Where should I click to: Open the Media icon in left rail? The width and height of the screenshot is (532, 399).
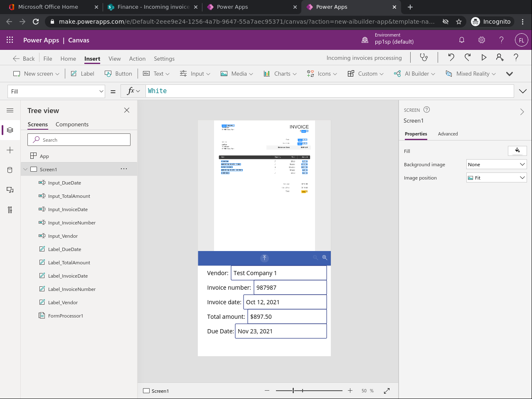pyautogui.click(x=10, y=190)
